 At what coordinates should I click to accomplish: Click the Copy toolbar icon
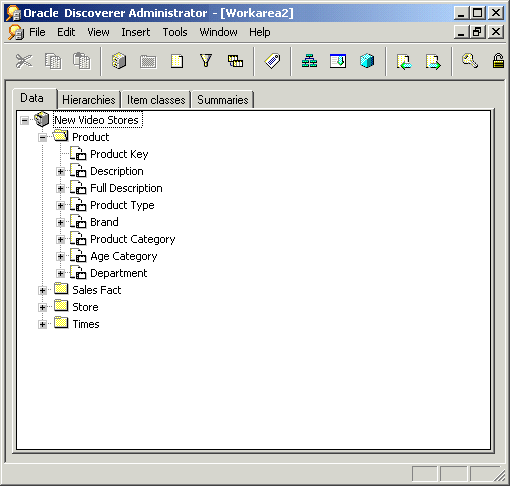pos(53,61)
